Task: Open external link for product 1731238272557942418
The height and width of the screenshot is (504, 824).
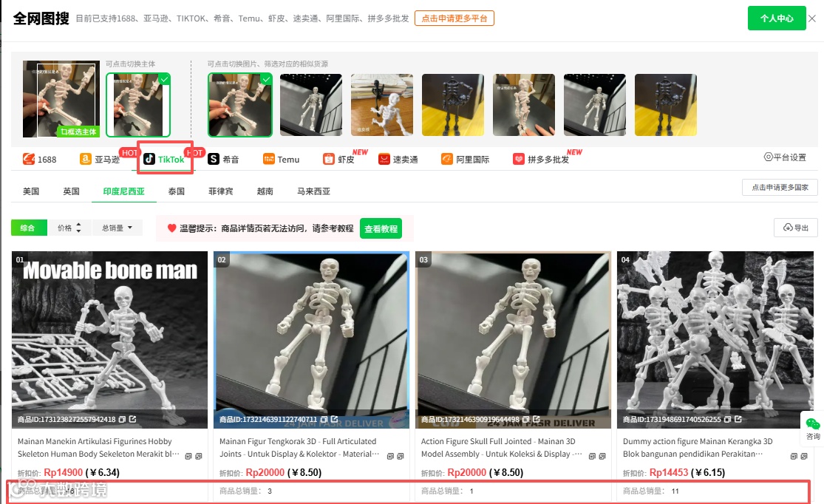Action: click(133, 420)
